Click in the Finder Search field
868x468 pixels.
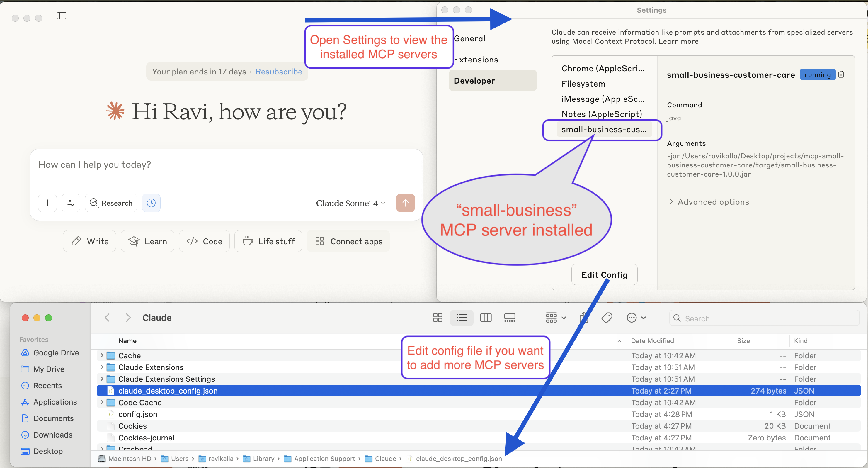pos(764,318)
